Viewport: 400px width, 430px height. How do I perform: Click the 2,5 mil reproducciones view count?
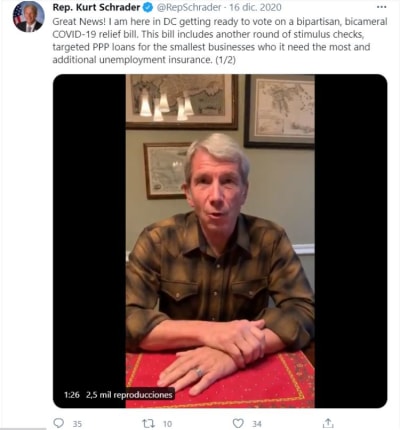coord(129,395)
